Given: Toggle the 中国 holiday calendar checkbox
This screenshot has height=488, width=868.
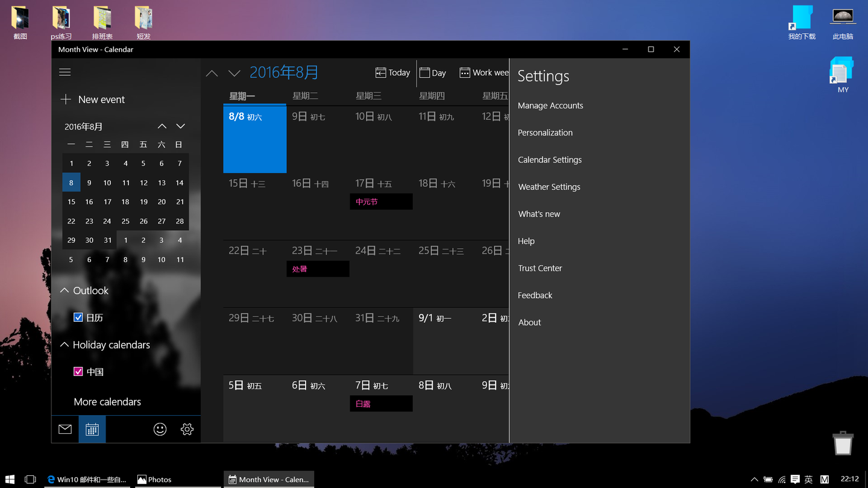Looking at the screenshot, I should 78,371.
